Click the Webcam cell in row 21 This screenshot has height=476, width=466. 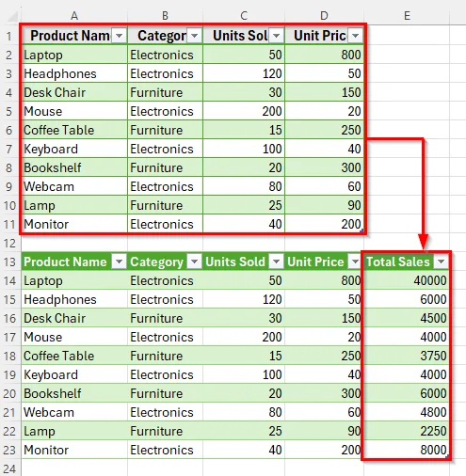tap(74, 412)
